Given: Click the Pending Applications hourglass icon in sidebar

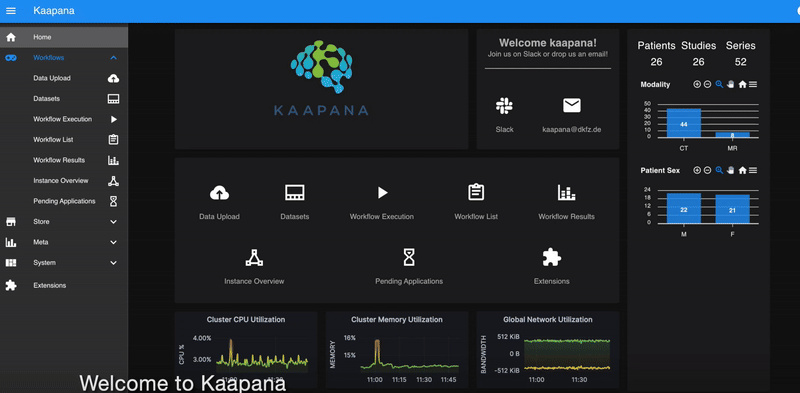Looking at the screenshot, I should click(x=113, y=201).
